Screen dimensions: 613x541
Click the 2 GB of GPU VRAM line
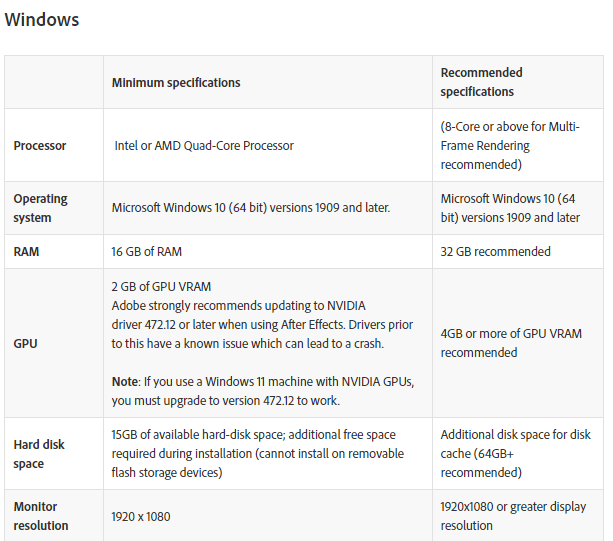tap(161, 287)
